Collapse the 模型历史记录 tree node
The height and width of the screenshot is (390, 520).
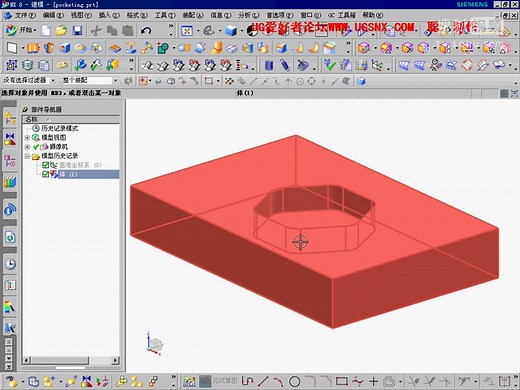(x=27, y=156)
